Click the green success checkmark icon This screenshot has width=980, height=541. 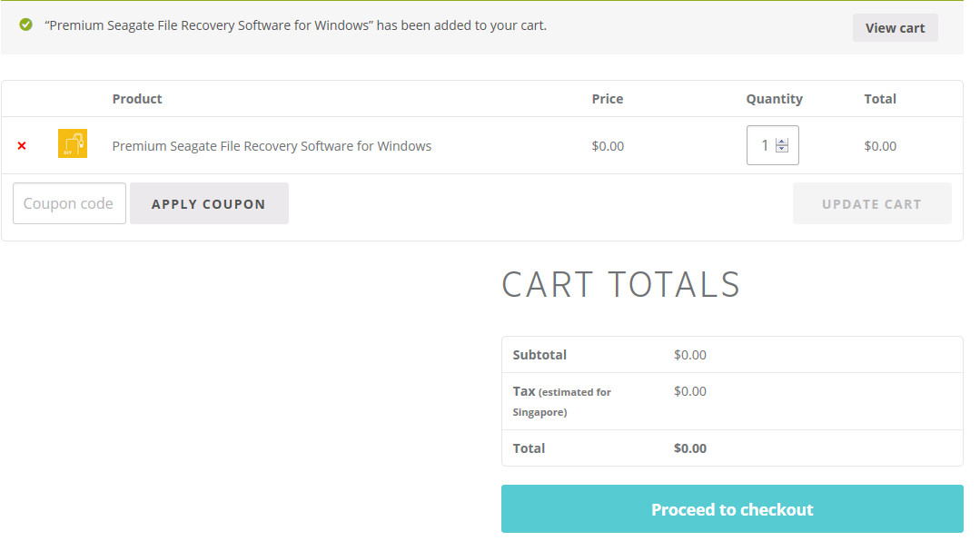tap(26, 25)
